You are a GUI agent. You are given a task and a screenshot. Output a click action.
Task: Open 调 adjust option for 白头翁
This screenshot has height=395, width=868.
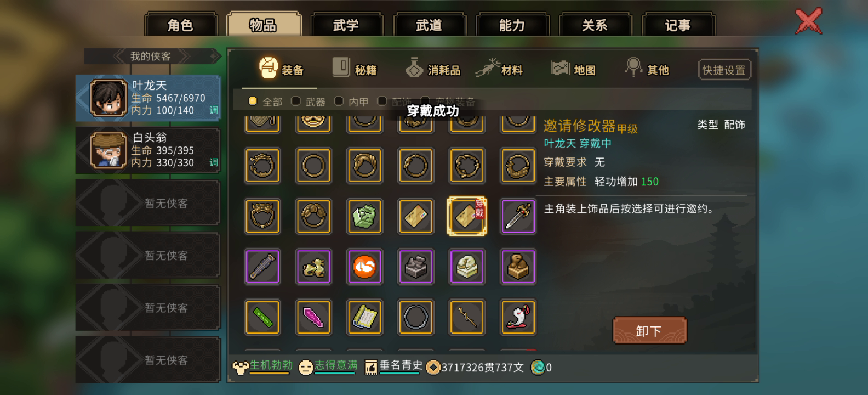pos(214,162)
